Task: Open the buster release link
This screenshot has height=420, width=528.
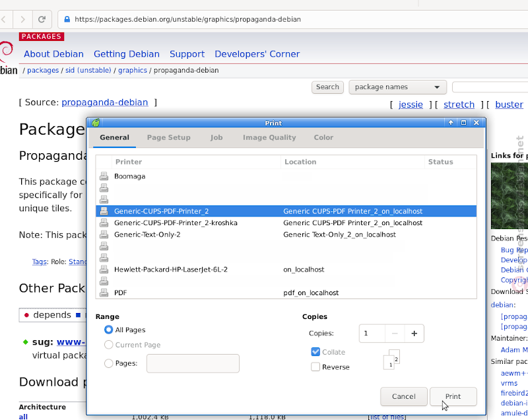Action: tap(509, 104)
